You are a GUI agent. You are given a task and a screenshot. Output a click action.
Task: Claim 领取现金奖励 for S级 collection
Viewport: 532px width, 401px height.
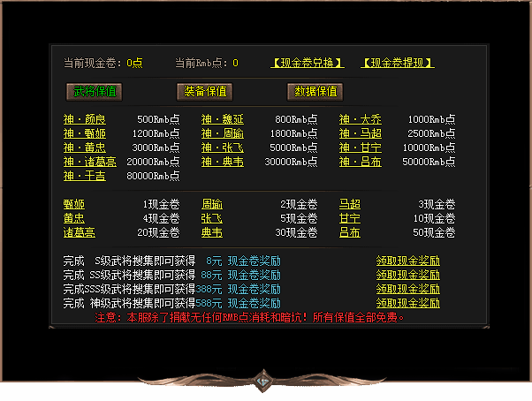(x=407, y=261)
